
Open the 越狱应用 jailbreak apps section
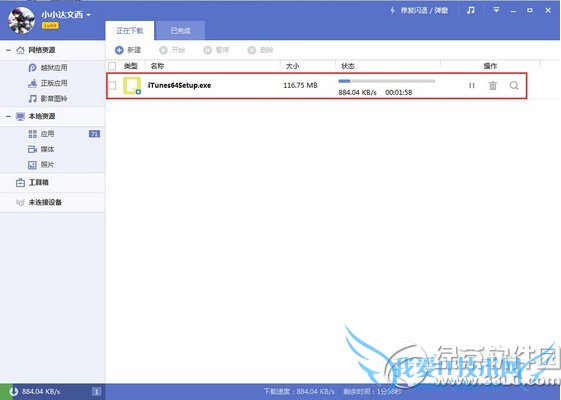(48, 68)
